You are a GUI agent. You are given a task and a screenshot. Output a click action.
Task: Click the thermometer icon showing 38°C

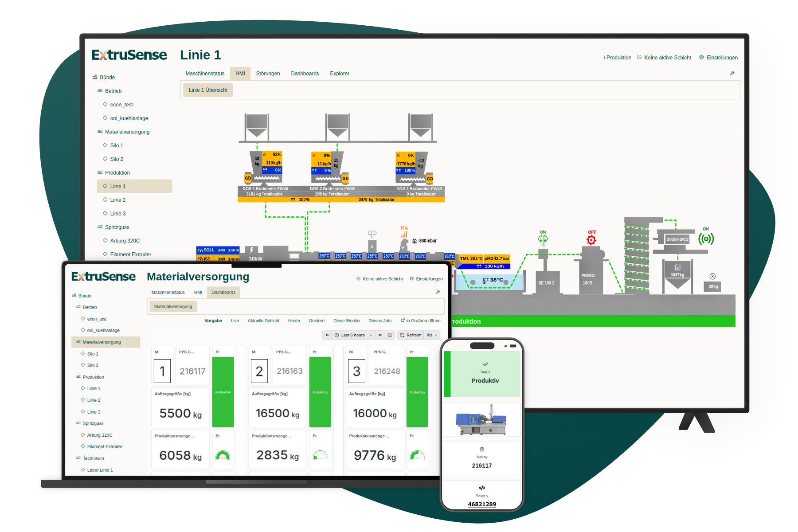click(x=485, y=280)
